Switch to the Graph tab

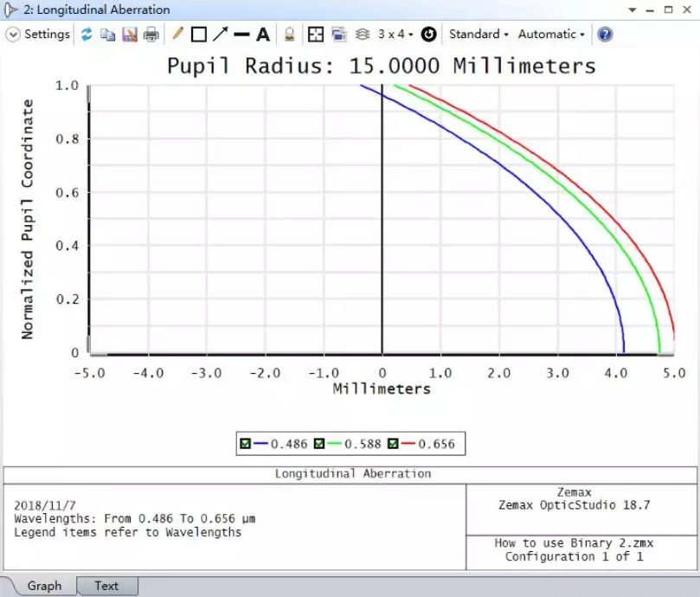[44, 586]
